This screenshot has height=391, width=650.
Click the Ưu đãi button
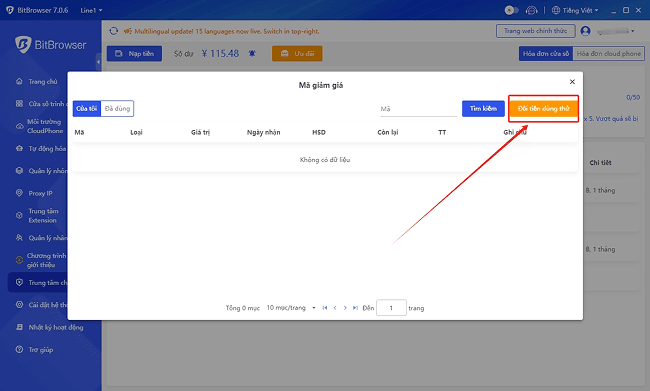(297, 53)
